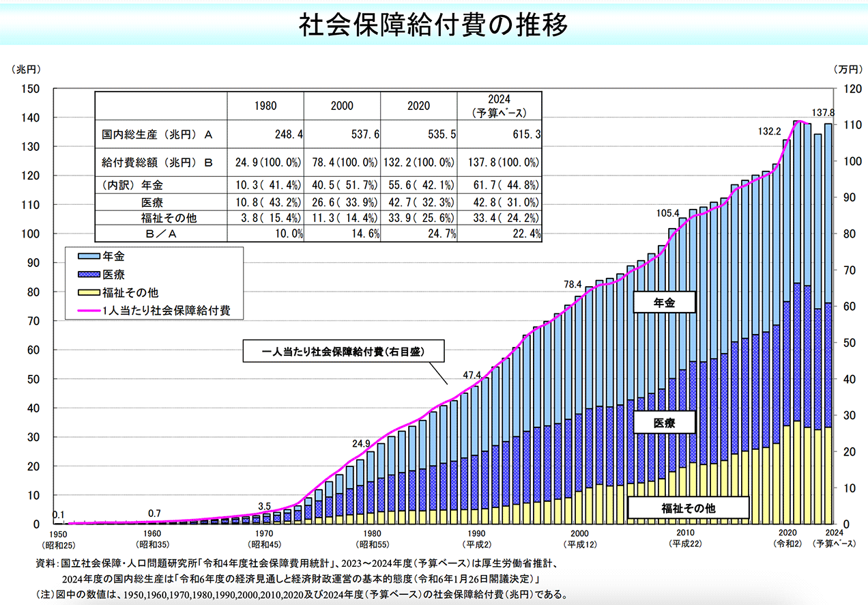Select the 2000 column header

tap(341, 106)
